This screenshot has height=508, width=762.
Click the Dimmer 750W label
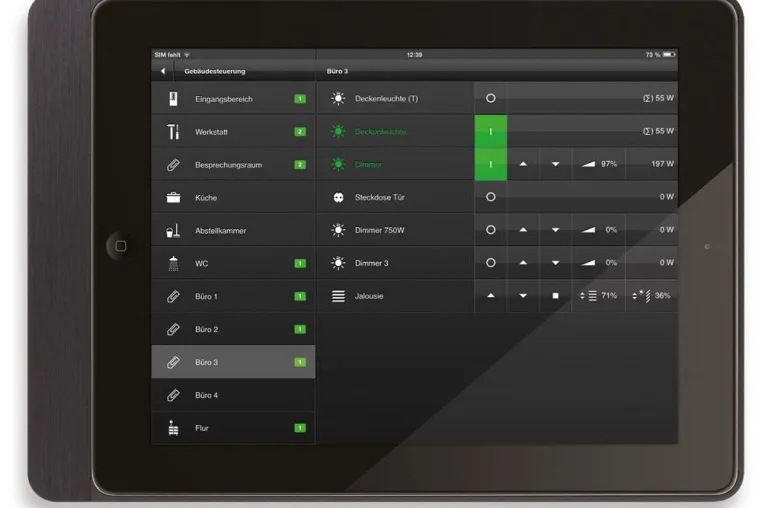click(380, 230)
